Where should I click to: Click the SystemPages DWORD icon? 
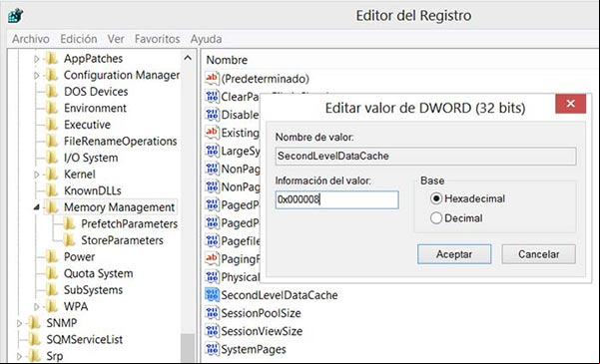[x=212, y=349]
